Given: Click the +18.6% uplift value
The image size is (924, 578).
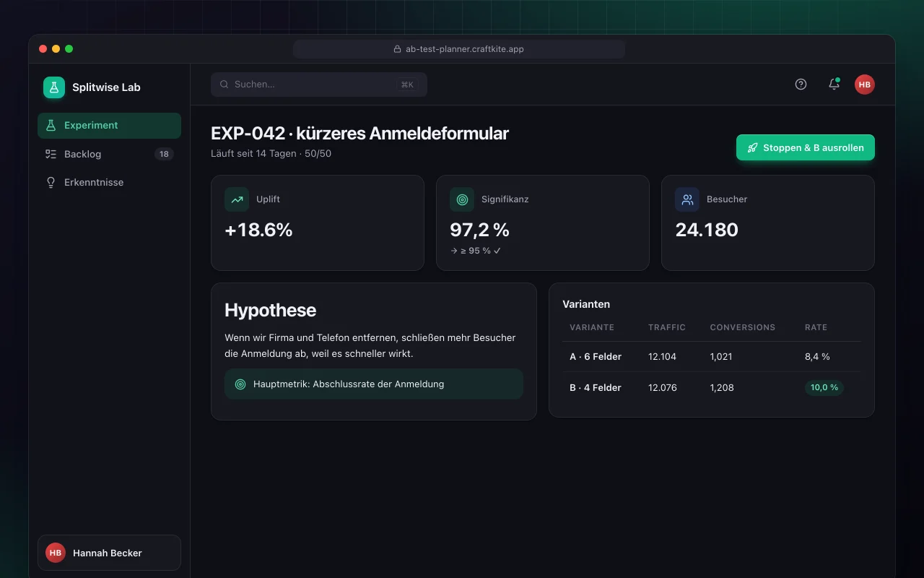Looking at the screenshot, I should [x=258, y=230].
